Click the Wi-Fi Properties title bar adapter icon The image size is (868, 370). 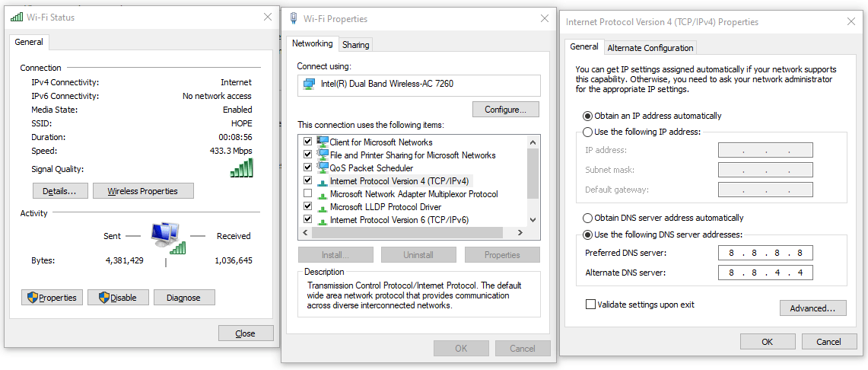(x=294, y=18)
